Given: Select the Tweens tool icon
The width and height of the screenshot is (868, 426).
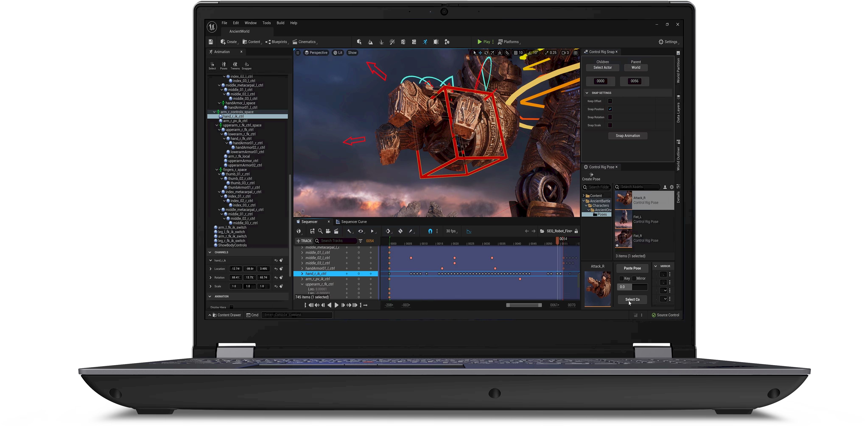Looking at the screenshot, I should [x=235, y=65].
